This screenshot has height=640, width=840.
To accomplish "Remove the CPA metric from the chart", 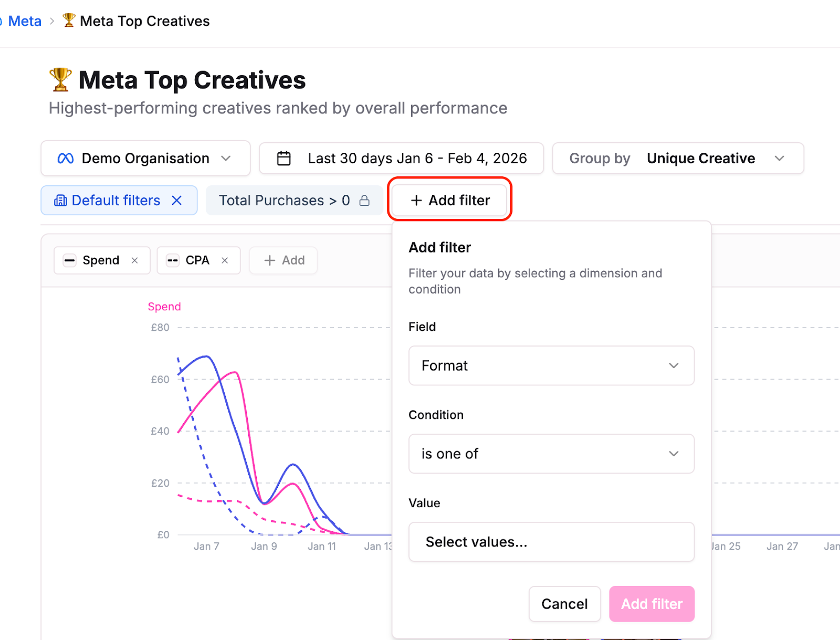I will click(x=225, y=260).
